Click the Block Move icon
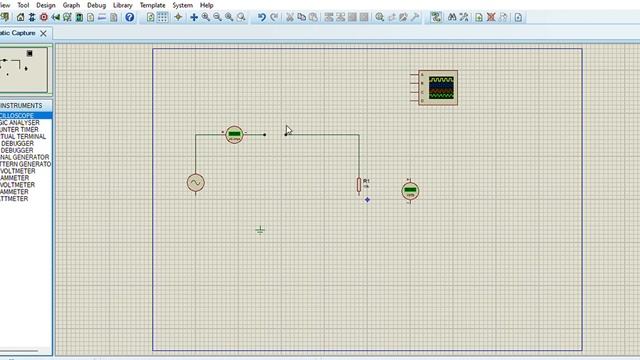The width and height of the screenshot is (640, 360). [341, 17]
